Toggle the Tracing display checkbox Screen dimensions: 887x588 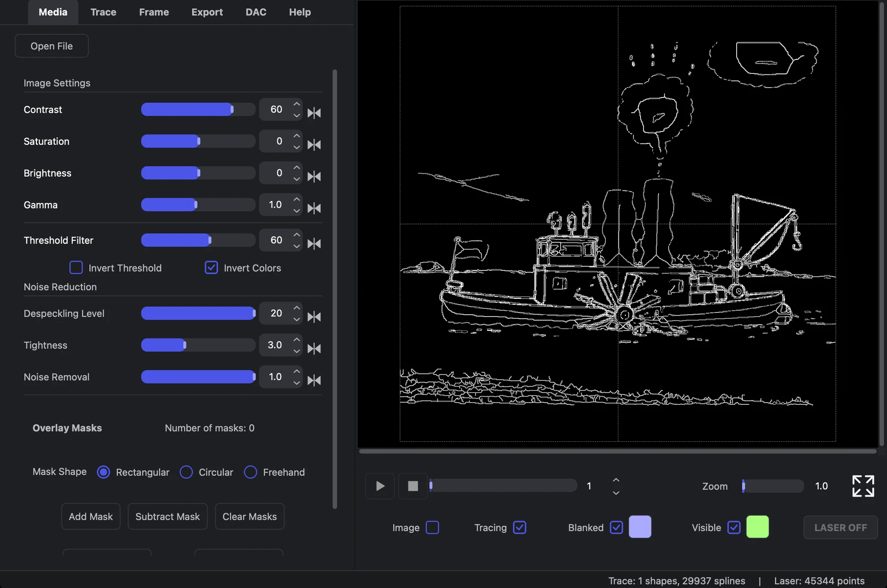click(x=519, y=527)
